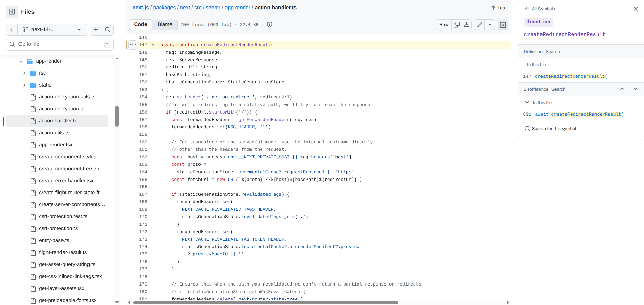644x305 pixels.
Task: Open action-encryption.ts file
Action: click(x=61, y=109)
